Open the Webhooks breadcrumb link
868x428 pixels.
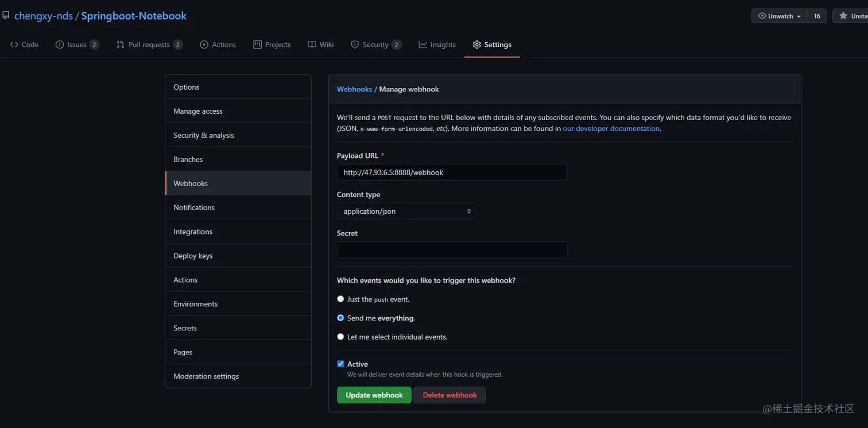[354, 89]
